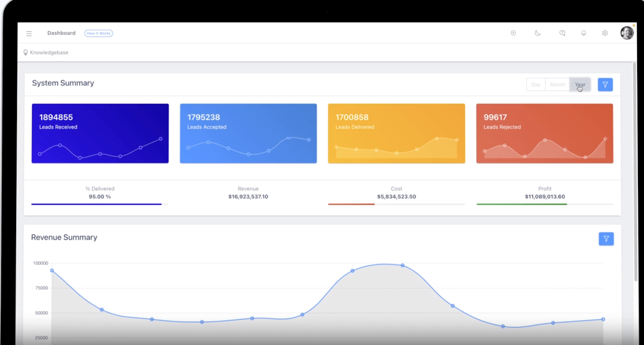Open the System Summary filter button
The image size is (644, 345).
[x=605, y=85]
